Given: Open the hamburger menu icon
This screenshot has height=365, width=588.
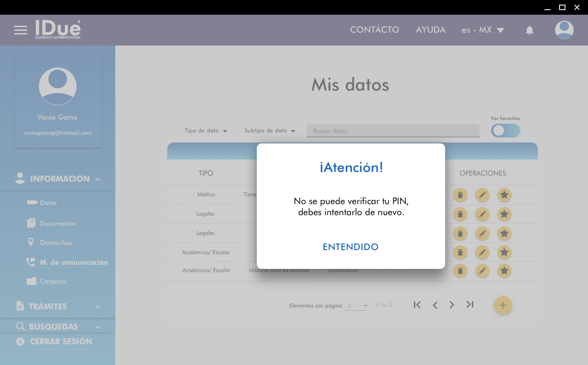Looking at the screenshot, I should click(x=21, y=30).
